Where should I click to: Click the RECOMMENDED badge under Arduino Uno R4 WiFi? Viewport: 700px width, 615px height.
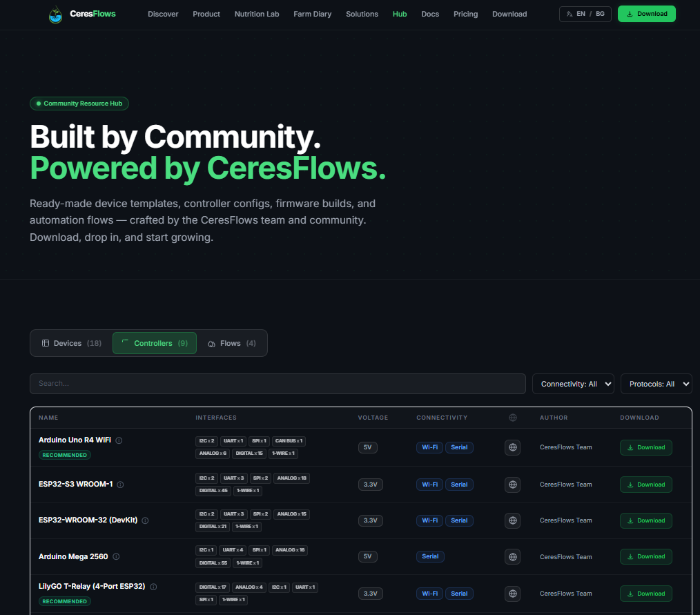pos(65,455)
